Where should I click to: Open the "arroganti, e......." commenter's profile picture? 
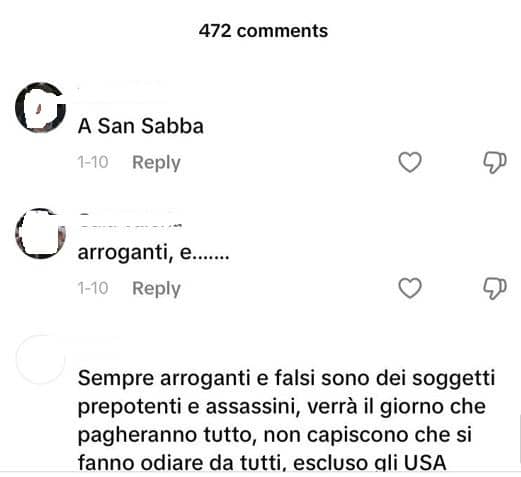pos(40,233)
